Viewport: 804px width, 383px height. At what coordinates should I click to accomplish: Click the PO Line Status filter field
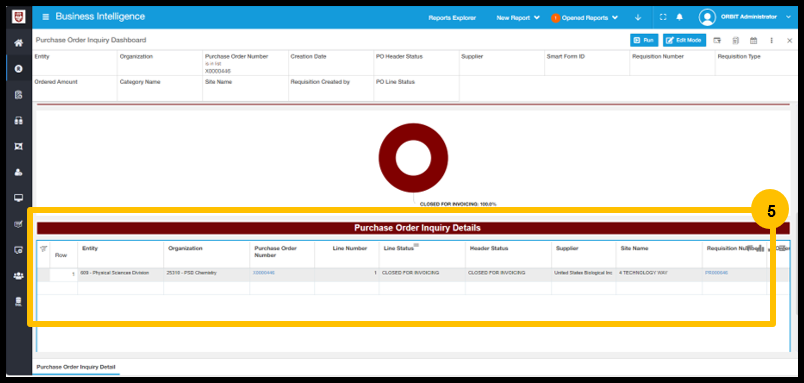pos(416,89)
